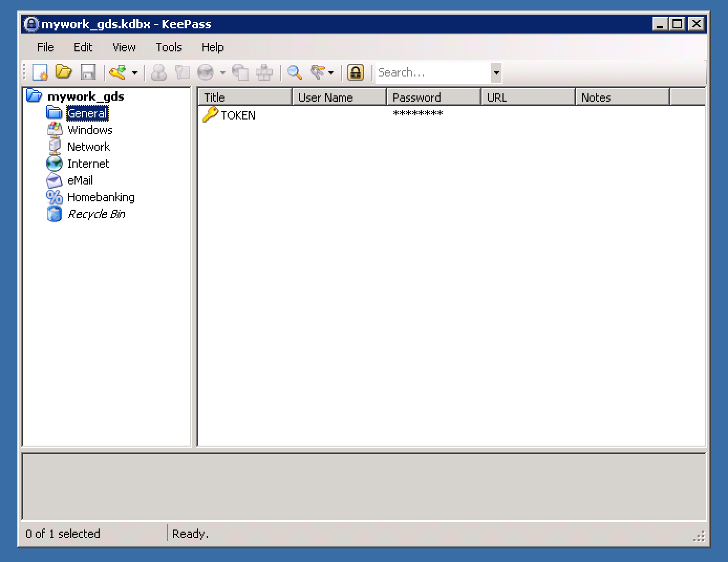Click the '0 of 1 selected' status text
728x562 pixels.
(x=63, y=534)
